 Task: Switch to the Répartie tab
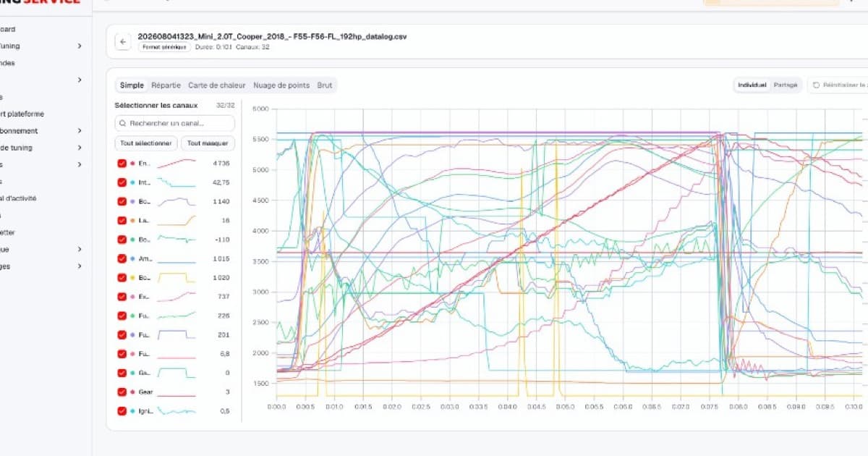click(x=166, y=85)
